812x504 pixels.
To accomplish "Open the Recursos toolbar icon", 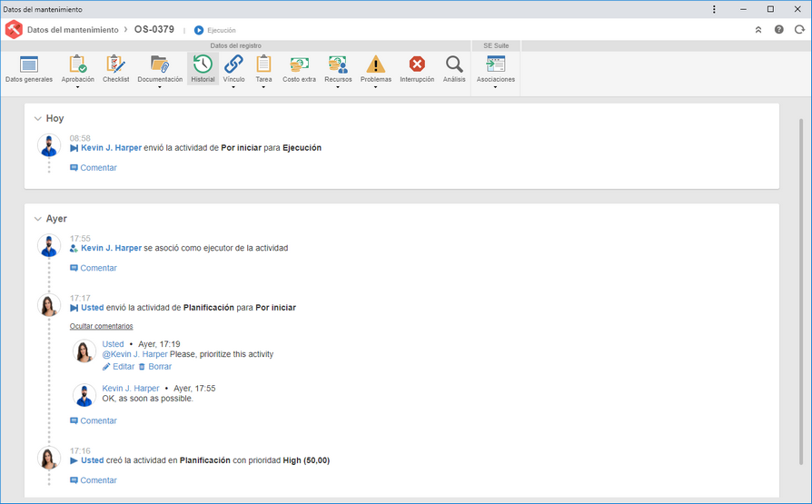I will (338, 64).
